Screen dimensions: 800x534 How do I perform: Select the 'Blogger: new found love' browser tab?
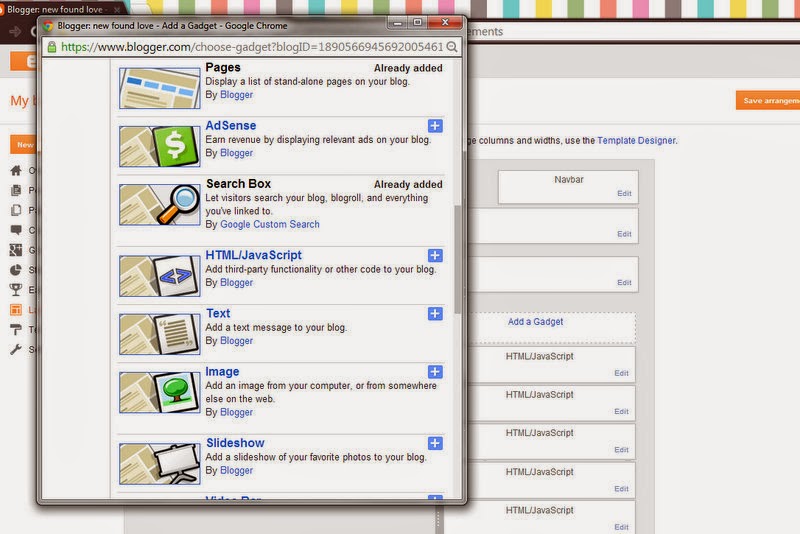tap(59, 9)
